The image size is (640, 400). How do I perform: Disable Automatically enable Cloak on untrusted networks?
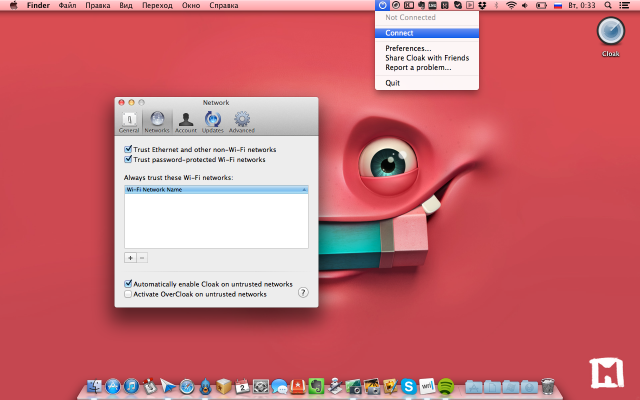coord(128,284)
